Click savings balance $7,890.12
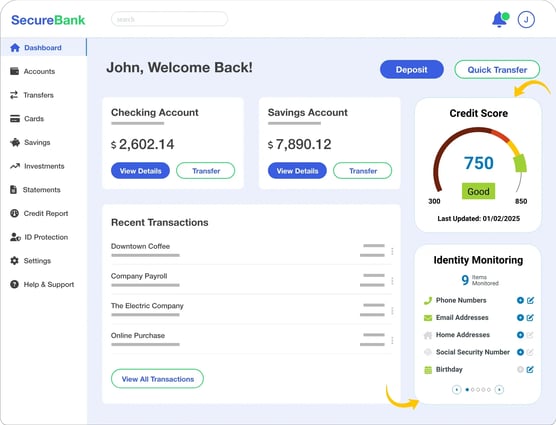556x425 pixels. pyautogui.click(x=300, y=144)
